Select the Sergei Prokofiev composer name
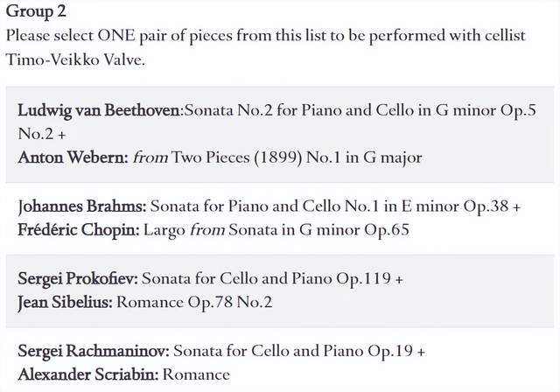Image resolution: width=560 pixels, height=392 pixels. coord(78,279)
